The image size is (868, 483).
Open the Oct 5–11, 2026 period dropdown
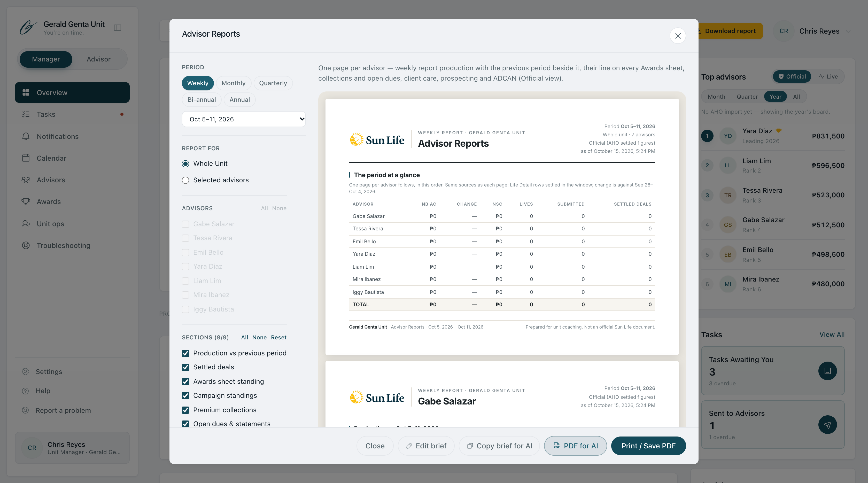(244, 119)
